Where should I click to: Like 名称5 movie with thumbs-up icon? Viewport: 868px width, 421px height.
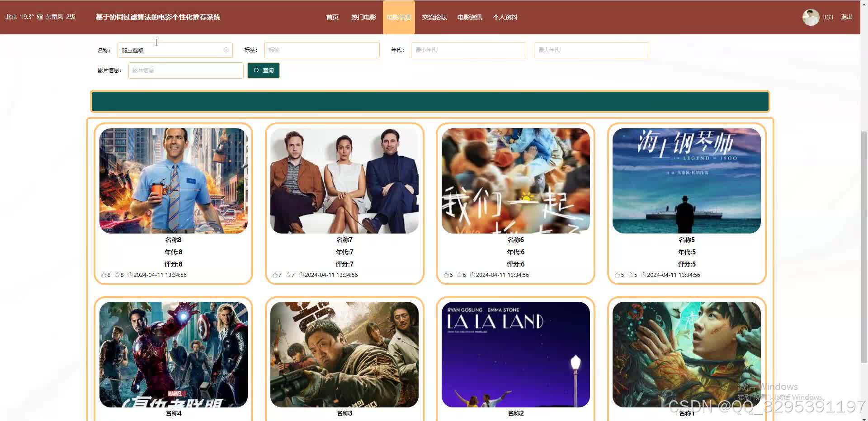[617, 275]
